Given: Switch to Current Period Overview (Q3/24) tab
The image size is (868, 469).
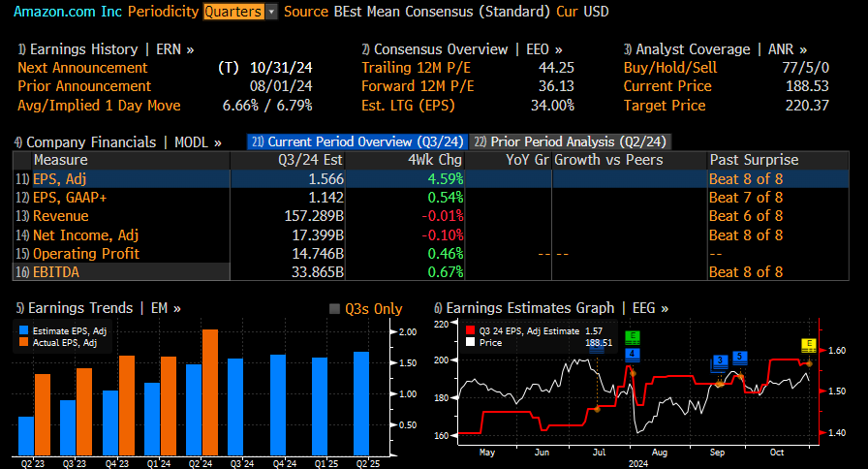Looking at the screenshot, I should pyautogui.click(x=357, y=141).
